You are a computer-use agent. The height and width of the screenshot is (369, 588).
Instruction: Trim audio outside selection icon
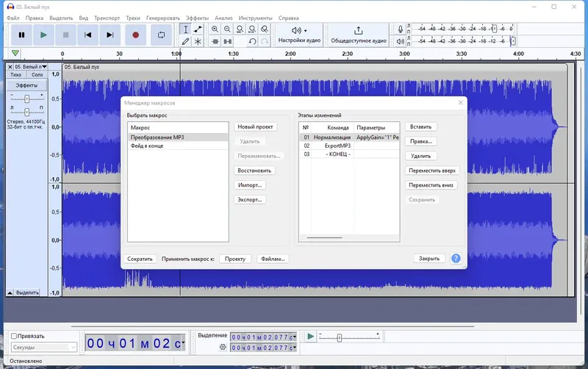[215, 41]
